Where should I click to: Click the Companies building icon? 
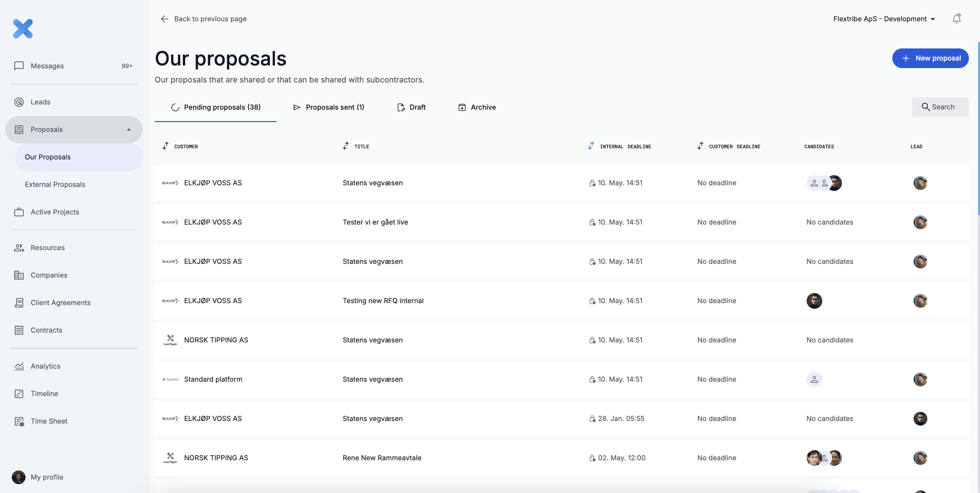tap(19, 275)
